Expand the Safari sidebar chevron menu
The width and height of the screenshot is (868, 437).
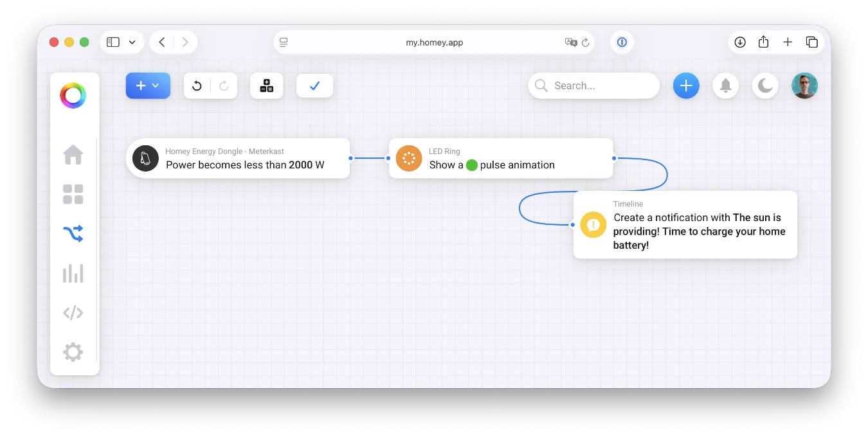pos(132,42)
